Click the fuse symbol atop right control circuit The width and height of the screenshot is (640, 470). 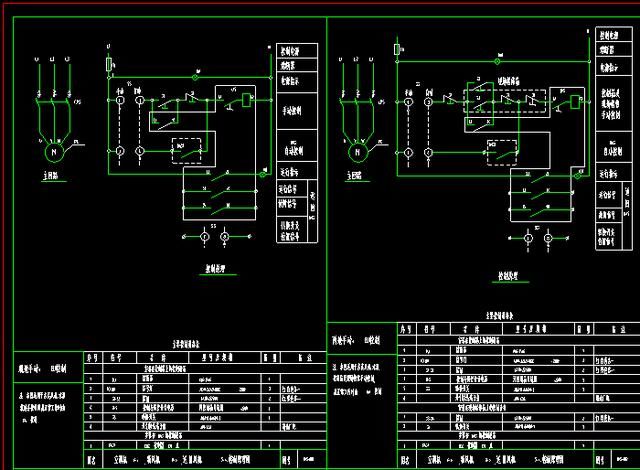[397, 50]
